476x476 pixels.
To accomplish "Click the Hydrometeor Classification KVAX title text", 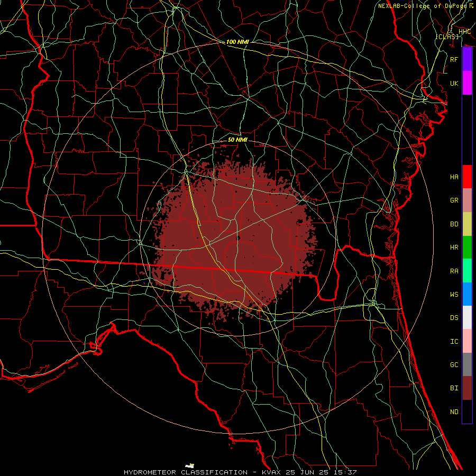I will pyautogui.click(x=240, y=472).
